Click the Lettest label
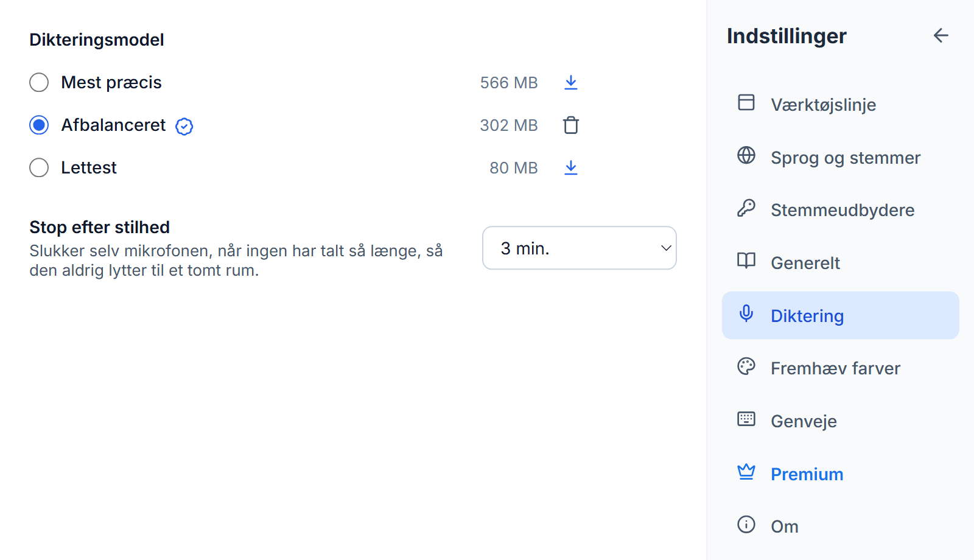The image size is (974, 560). (89, 167)
